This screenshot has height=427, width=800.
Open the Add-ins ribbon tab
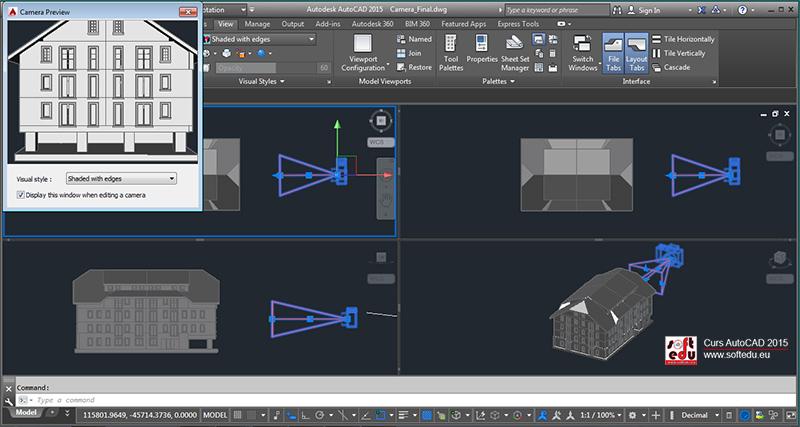[328, 24]
